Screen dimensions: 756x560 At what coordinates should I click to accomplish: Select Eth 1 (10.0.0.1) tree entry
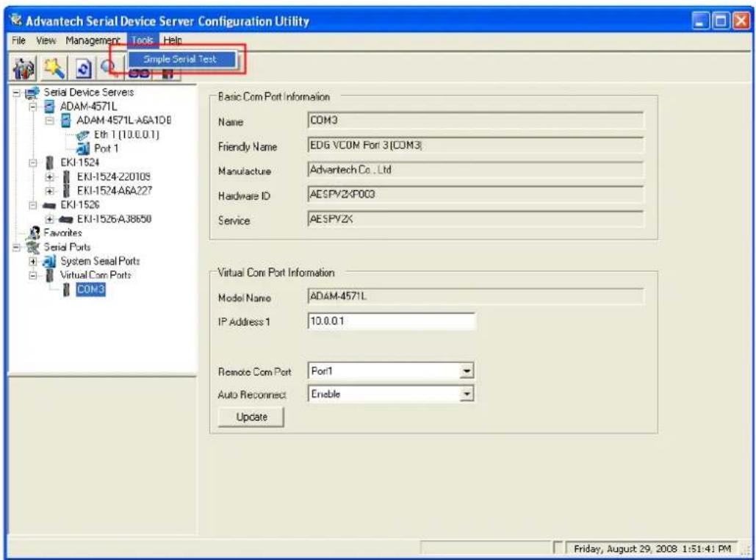point(126,134)
